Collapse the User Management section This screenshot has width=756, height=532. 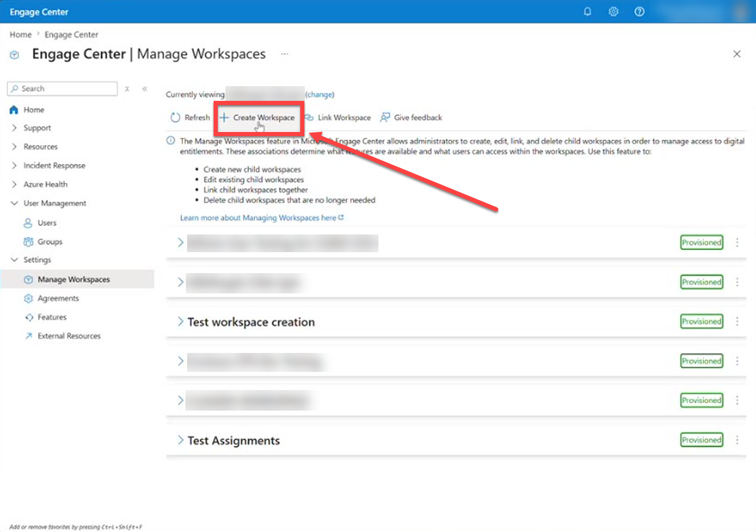pyautogui.click(x=14, y=203)
